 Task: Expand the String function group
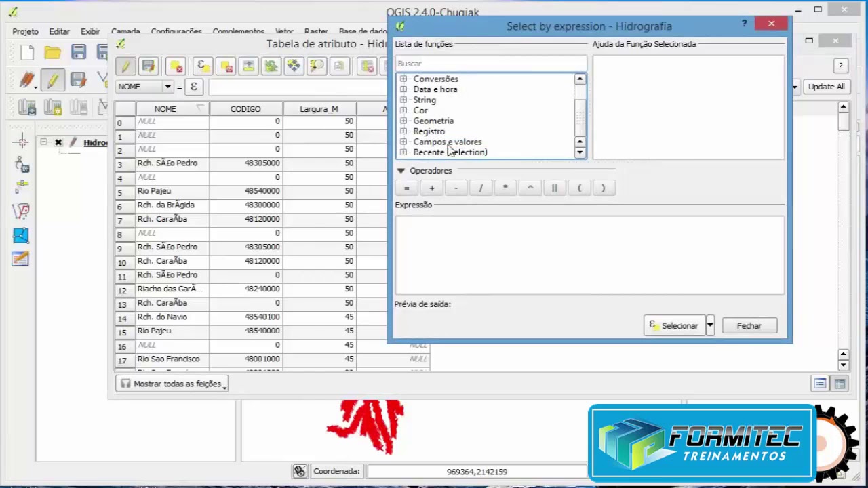point(403,100)
